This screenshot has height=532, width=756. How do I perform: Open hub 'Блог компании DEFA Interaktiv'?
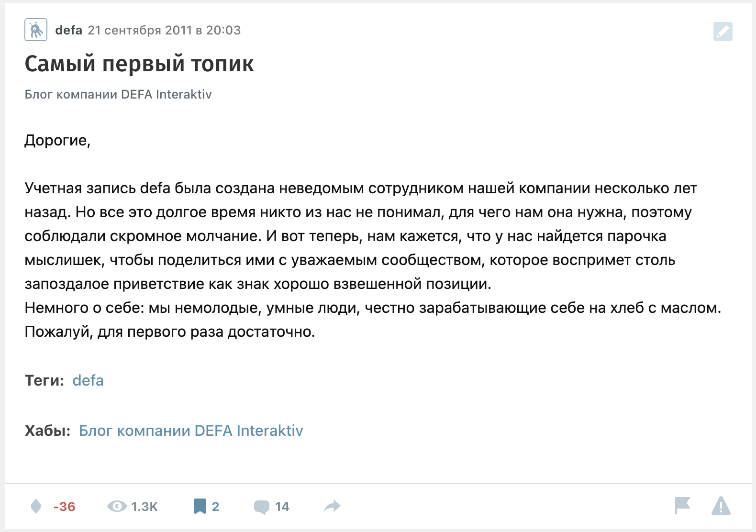pyautogui.click(x=191, y=430)
